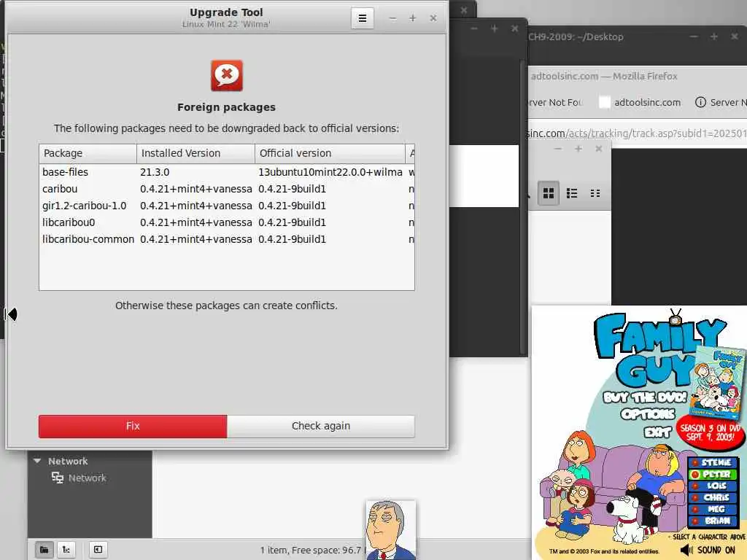This screenshot has height=560, width=747.
Task: Click installed version 21.3.0 cell
Action: [155, 172]
